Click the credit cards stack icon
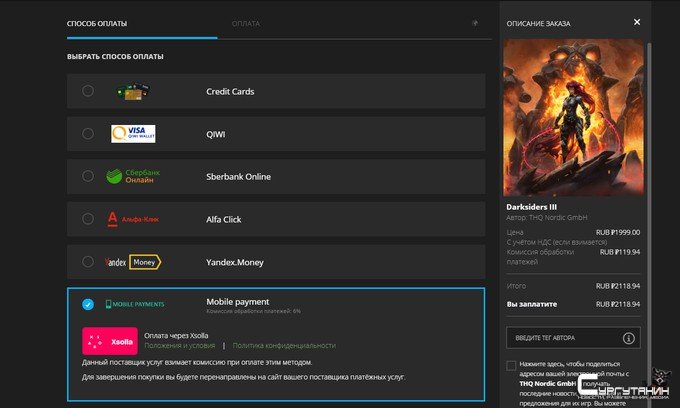The image size is (680, 408). (x=133, y=91)
